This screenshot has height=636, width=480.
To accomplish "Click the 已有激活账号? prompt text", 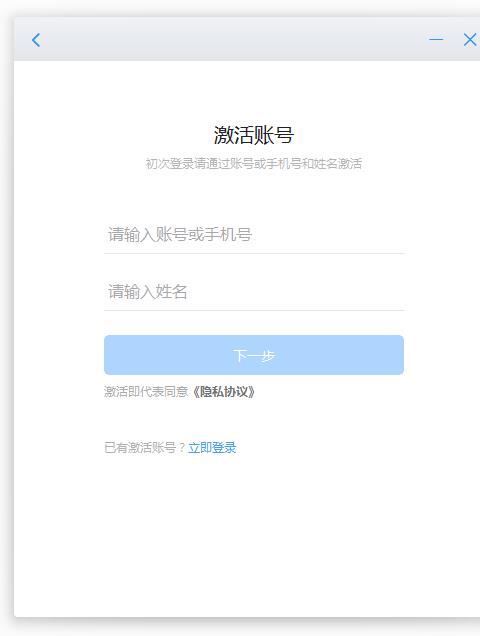I will (x=145, y=448).
